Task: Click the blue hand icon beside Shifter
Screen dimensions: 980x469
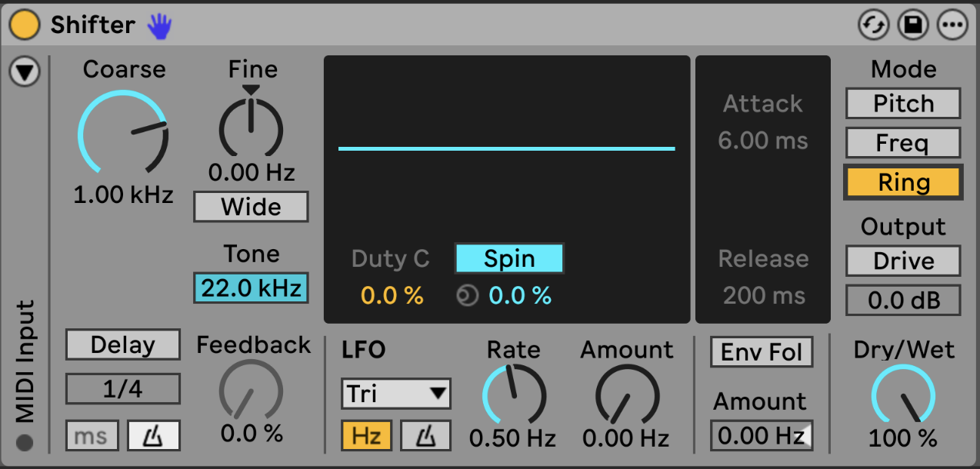Action: (160, 26)
